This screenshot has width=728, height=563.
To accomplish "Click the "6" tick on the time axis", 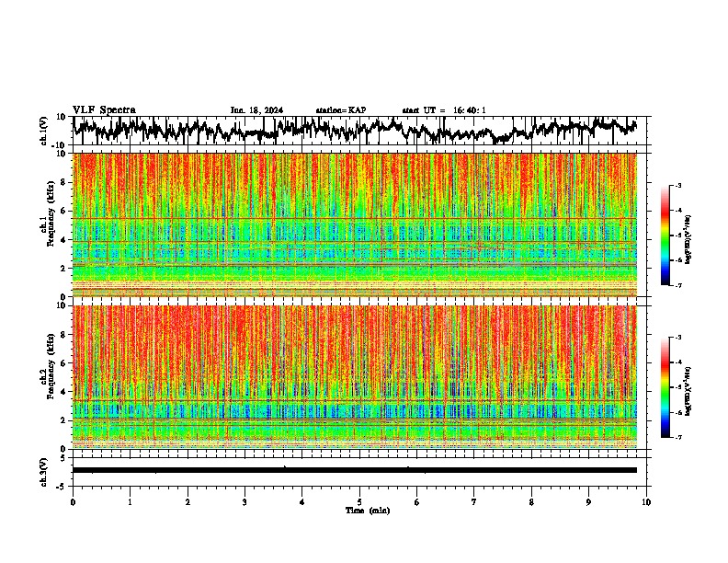I will tap(417, 502).
